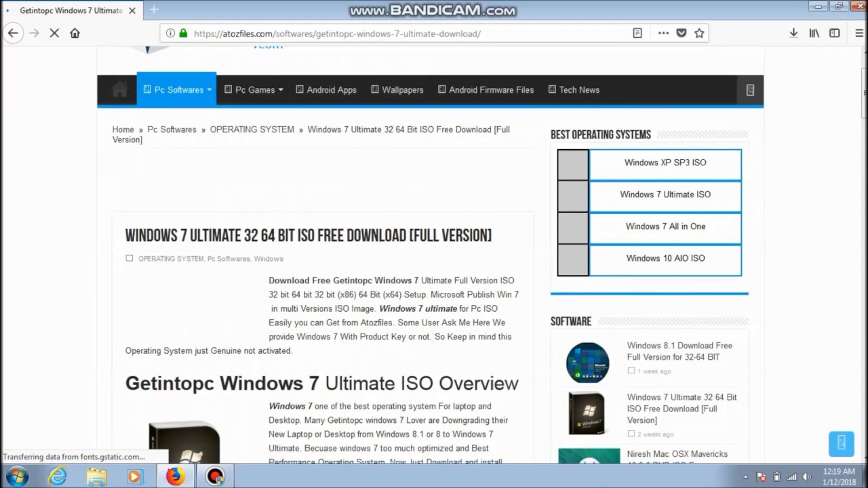Image resolution: width=868 pixels, height=488 pixels.
Task: Click icon at right end of site navbar
Action: tap(750, 89)
